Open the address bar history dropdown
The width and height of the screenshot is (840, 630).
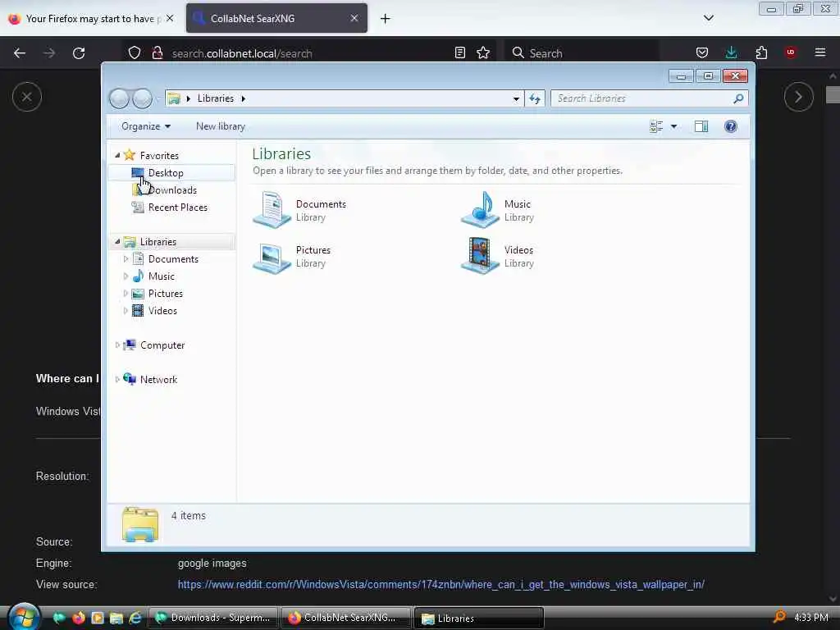516,98
